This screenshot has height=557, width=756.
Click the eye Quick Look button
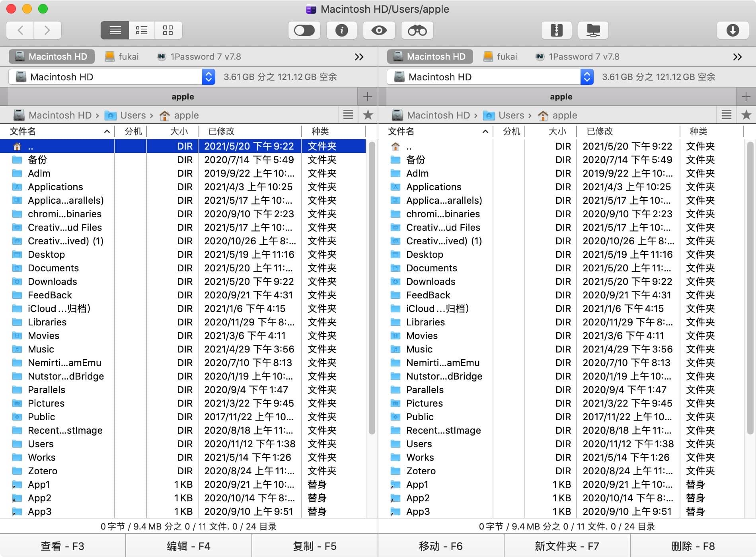(379, 30)
